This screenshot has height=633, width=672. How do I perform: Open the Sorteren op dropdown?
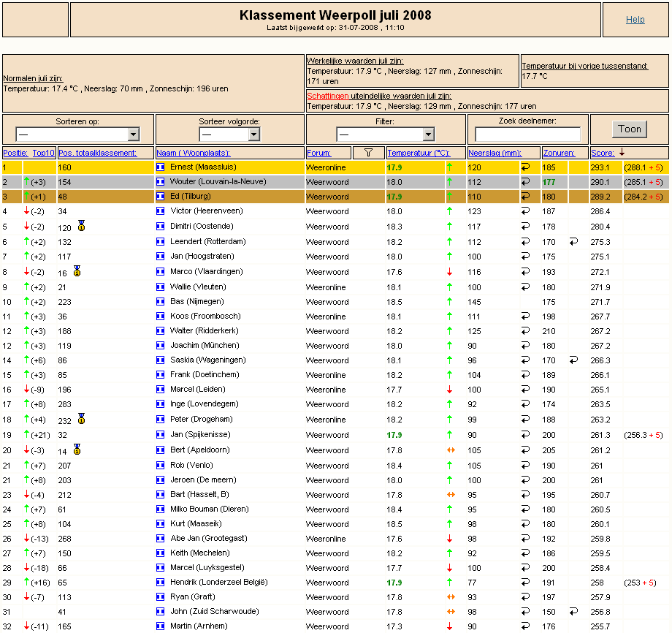77,134
